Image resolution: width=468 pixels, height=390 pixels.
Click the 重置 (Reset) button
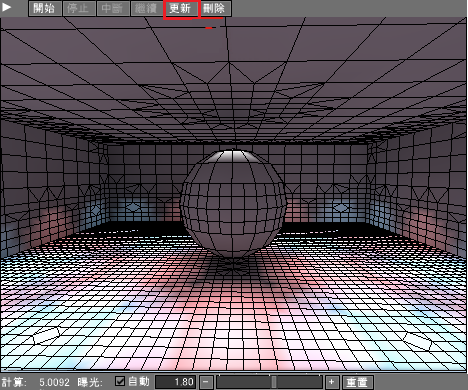pyautogui.click(x=357, y=382)
